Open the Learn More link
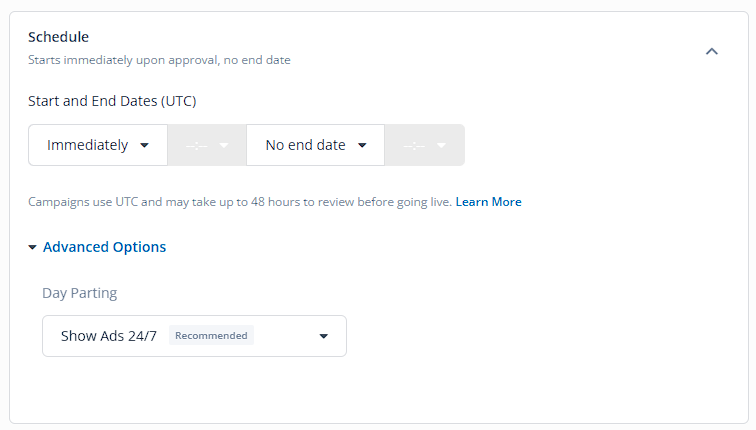The image size is (756, 430). [x=488, y=202]
